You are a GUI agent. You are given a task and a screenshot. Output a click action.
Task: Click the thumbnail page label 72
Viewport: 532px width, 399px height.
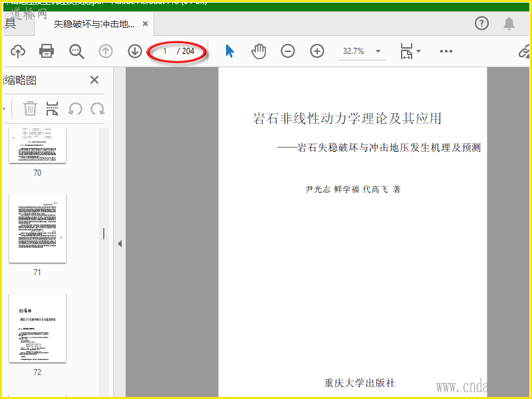tap(37, 372)
